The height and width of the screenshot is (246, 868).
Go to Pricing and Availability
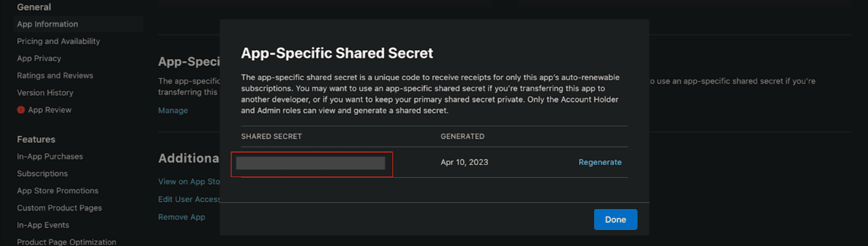point(58,41)
